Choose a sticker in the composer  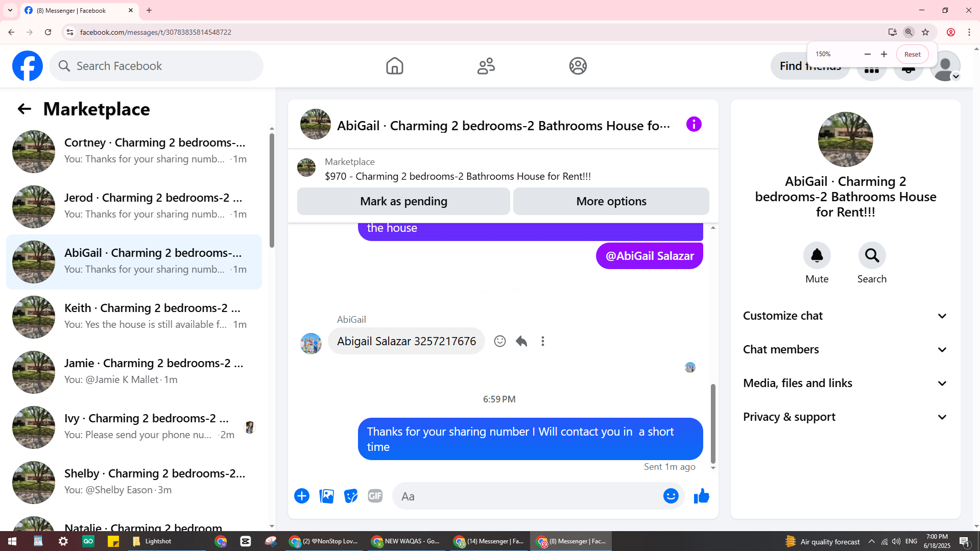coord(351,496)
